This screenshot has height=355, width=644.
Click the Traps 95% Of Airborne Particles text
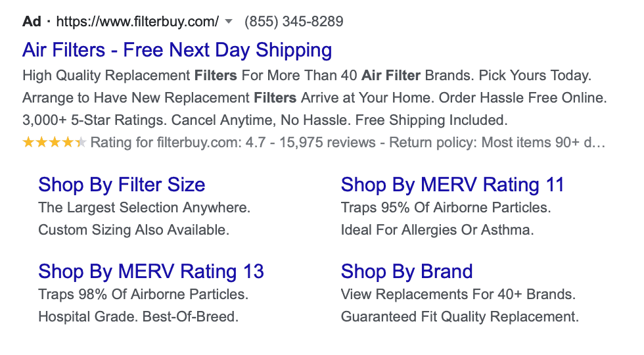(x=446, y=208)
